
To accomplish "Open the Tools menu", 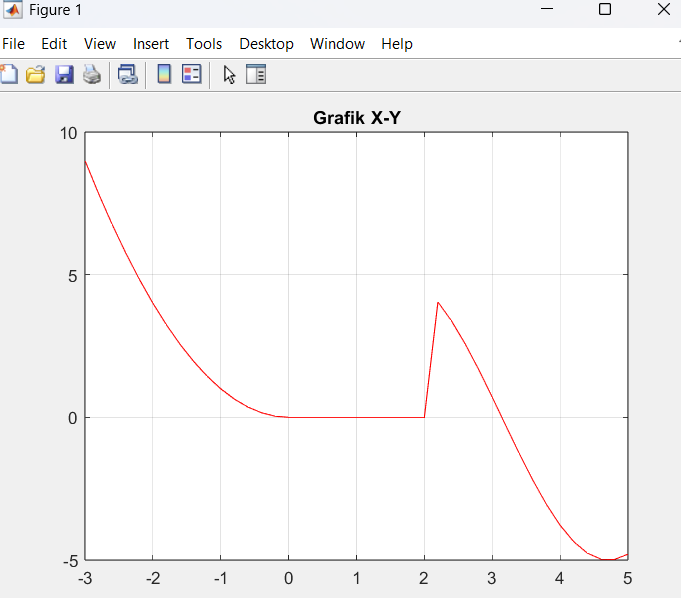I will click(204, 44).
